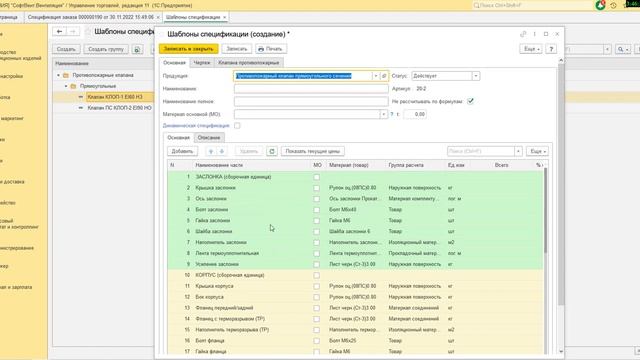Open the vertical dots menu in dialog title bar
This screenshot has height=360, width=640.
pyautogui.click(x=534, y=34)
